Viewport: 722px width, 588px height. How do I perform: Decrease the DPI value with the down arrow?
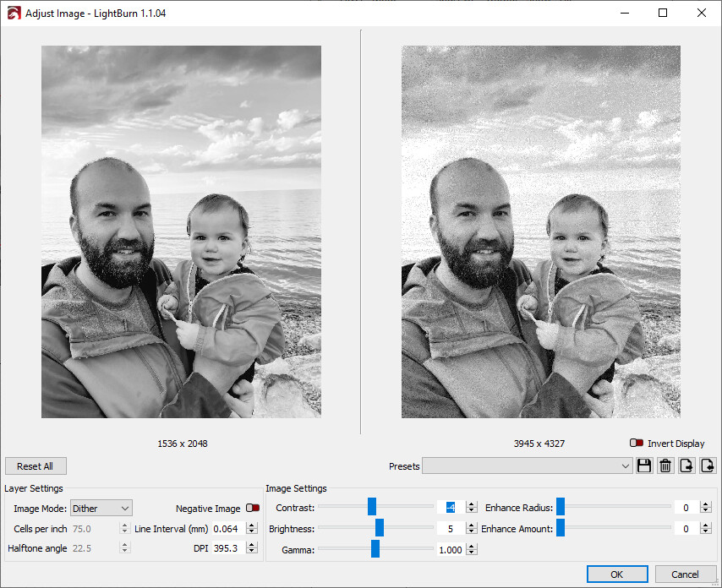coord(252,551)
